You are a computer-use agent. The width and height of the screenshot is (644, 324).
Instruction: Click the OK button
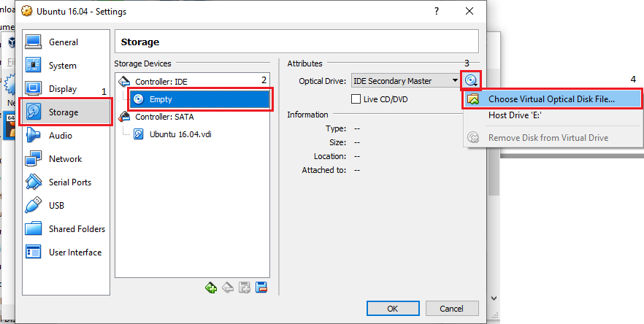[393, 309]
